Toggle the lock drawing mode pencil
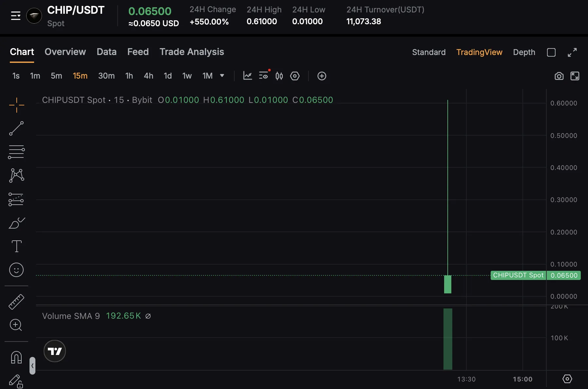Screen dimensions: 588x389 [16, 381]
